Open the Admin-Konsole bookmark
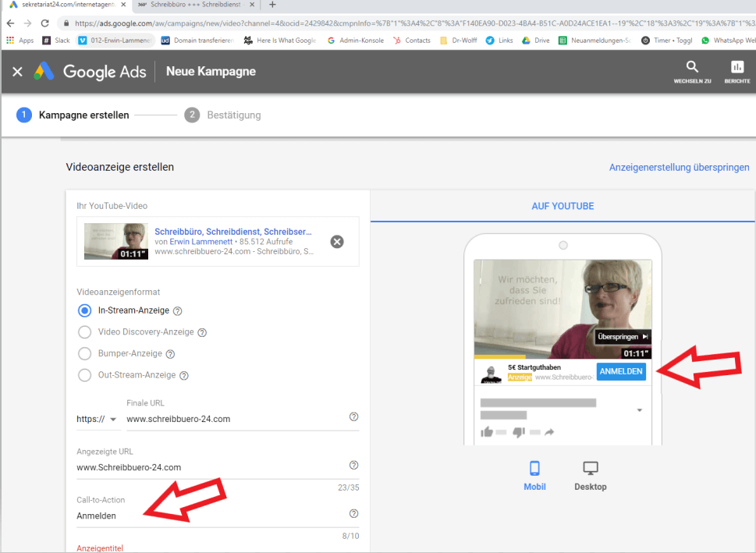 [x=355, y=41]
